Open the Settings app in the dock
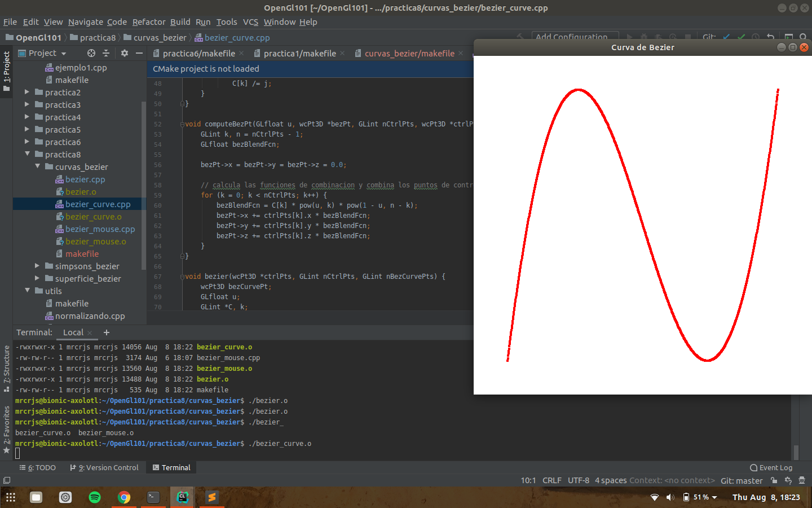Viewport: 812px width, 508px height. pyautogui.click(x=65, y=497)
